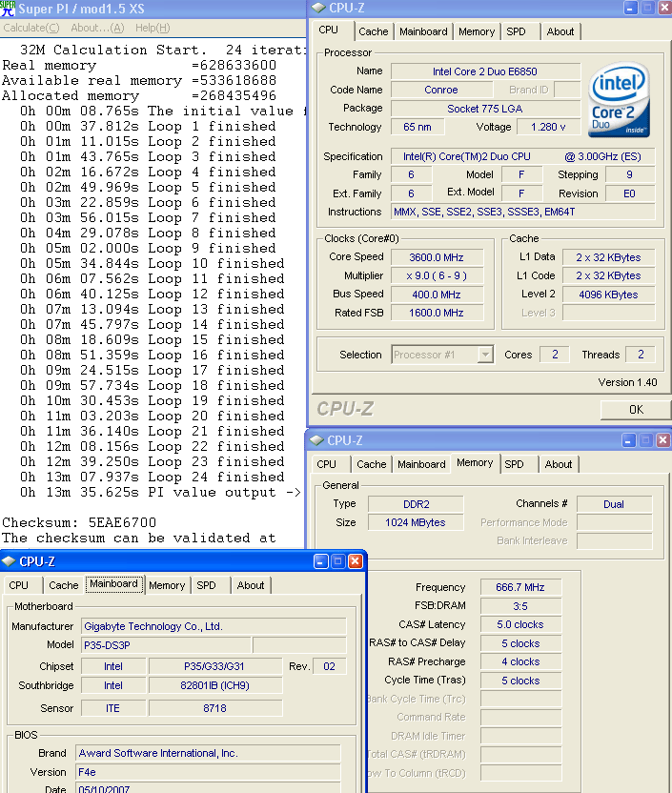Click the Instructions field MMX, SSE, SSE2
Image resolution: width=672 pixels, height=793 pixels.
pos(523,212)
